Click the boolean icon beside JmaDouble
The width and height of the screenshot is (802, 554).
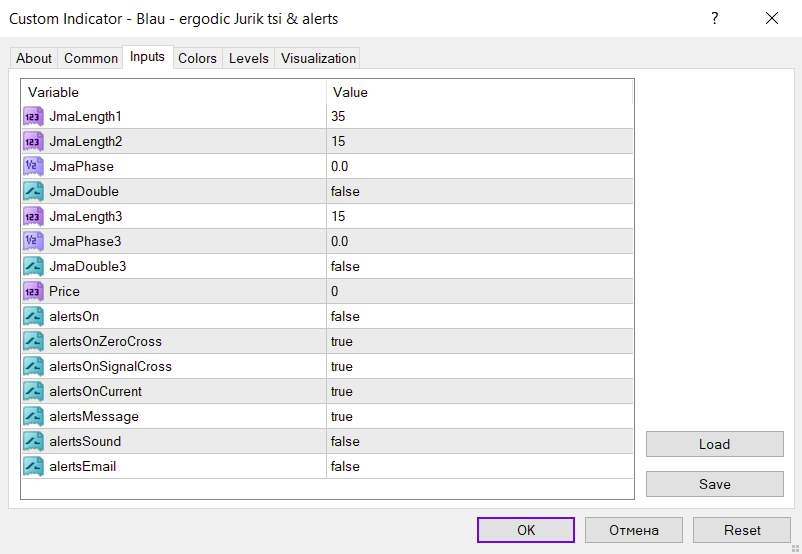pyautogui.click(x=33, y=191)
